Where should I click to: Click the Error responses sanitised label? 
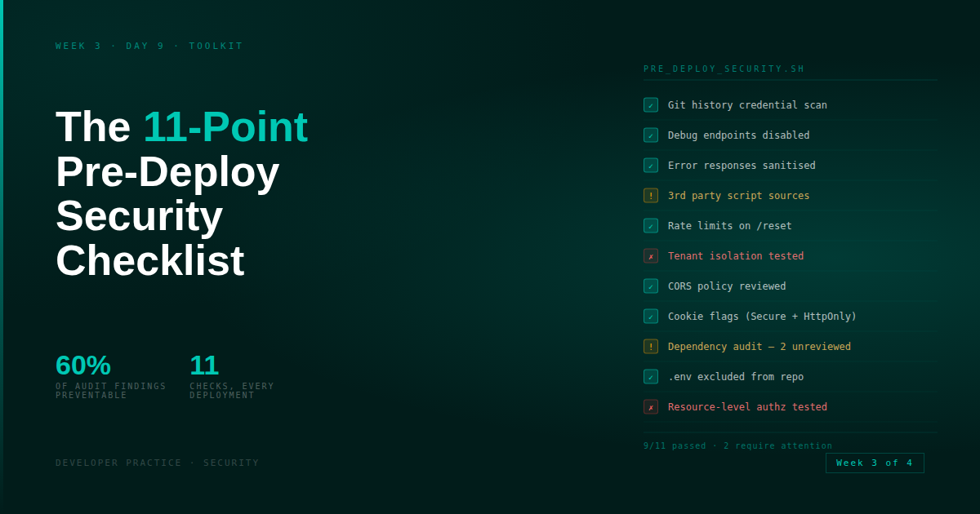pyautogui.click(x=742, y=166)
